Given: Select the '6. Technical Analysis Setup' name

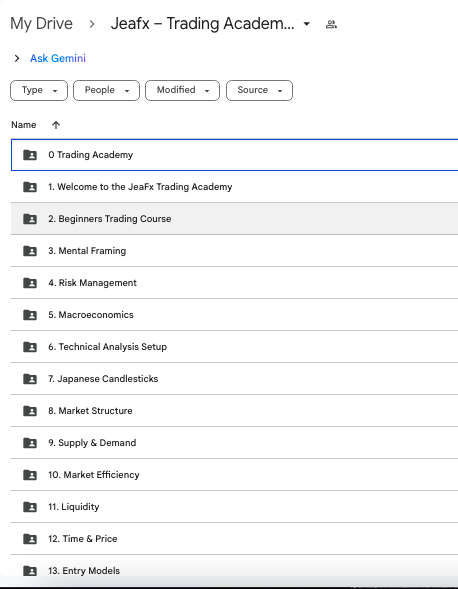Looking at the screenshot, I should click(x=107, y=347).
